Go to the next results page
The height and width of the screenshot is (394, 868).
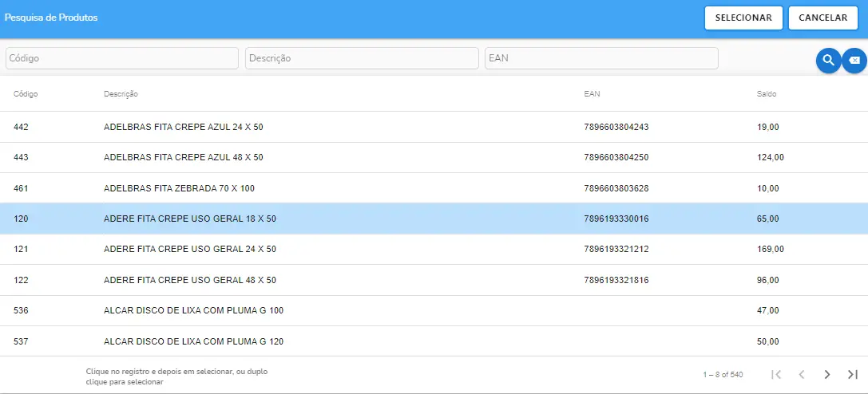tap(827, 375)
